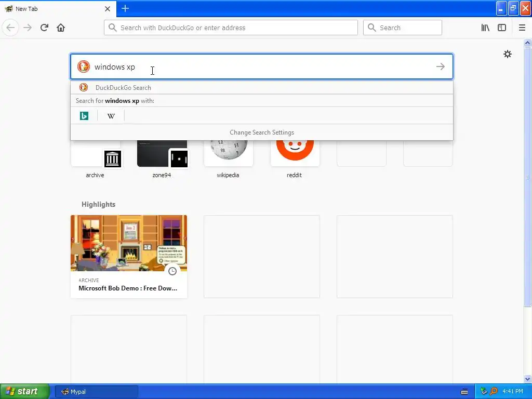
Task: Click the vertical scrollbar thumb
Action: (x=528, y=177)
